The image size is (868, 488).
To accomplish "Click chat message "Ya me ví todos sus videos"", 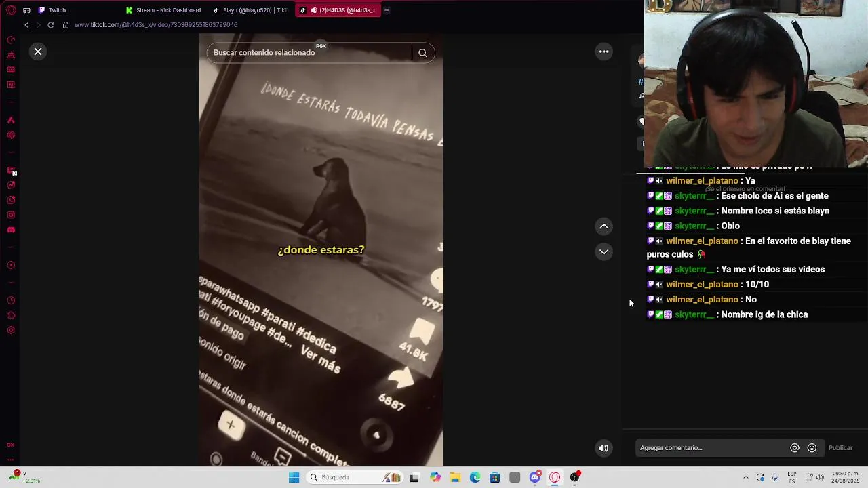I will (x=772, y=270).
